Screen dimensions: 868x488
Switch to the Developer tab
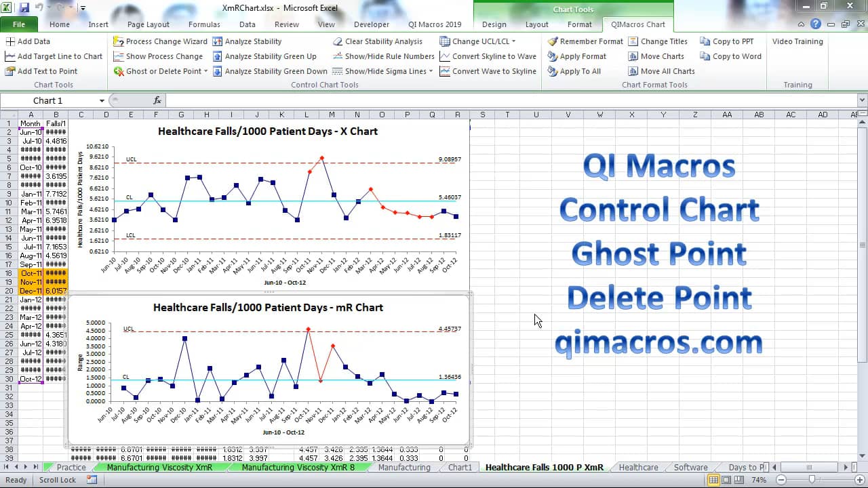tap(372, 24)
